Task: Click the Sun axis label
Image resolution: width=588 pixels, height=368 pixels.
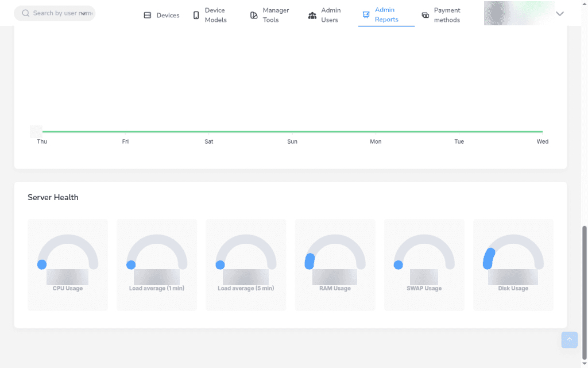Action: tap(292, 141)
